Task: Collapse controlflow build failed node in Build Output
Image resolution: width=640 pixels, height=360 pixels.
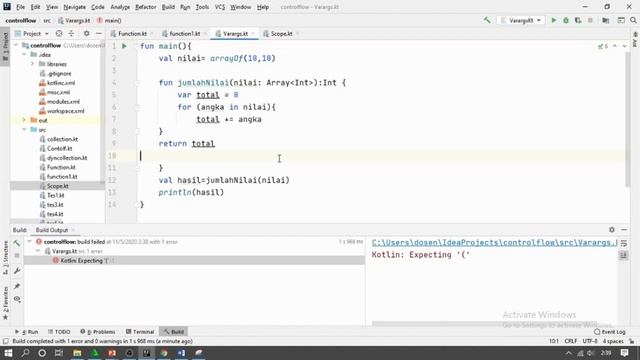Action: tap(29, 242)
